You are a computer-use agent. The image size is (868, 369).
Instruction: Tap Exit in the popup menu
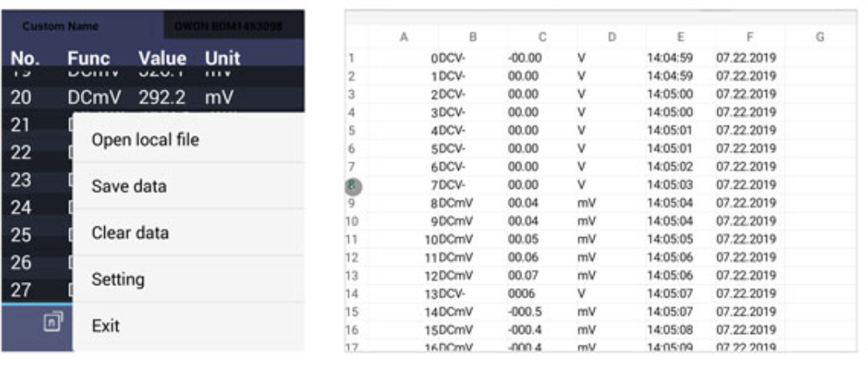point(106,326)
